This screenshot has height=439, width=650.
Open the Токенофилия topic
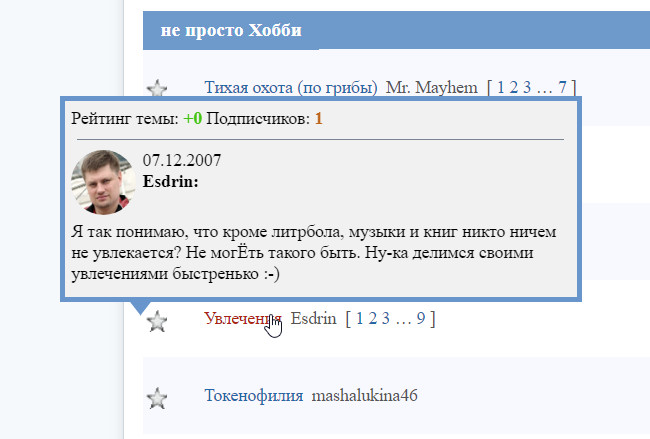pos(254,395)
